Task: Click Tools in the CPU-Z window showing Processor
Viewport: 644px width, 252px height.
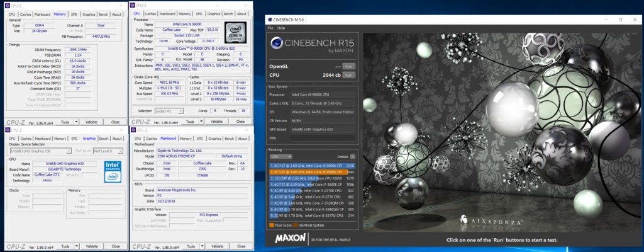Action: point(190,122)
